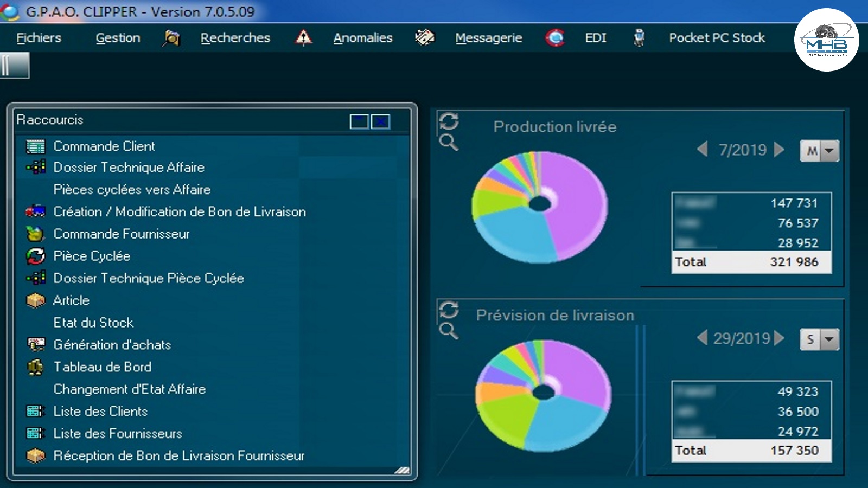Click the EDI globe icon
This screenshot has width=868, height=488.
coord(554,37)
